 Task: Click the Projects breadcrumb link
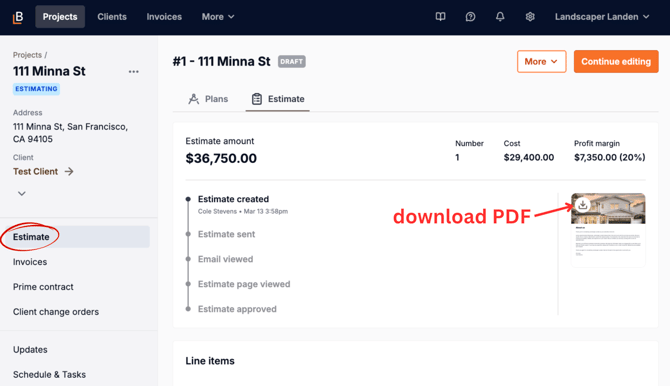pyautogui.click(x=27, y=55)
